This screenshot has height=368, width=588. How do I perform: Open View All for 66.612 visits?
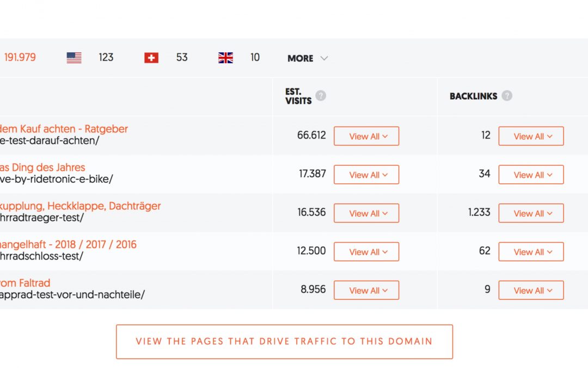366,136
